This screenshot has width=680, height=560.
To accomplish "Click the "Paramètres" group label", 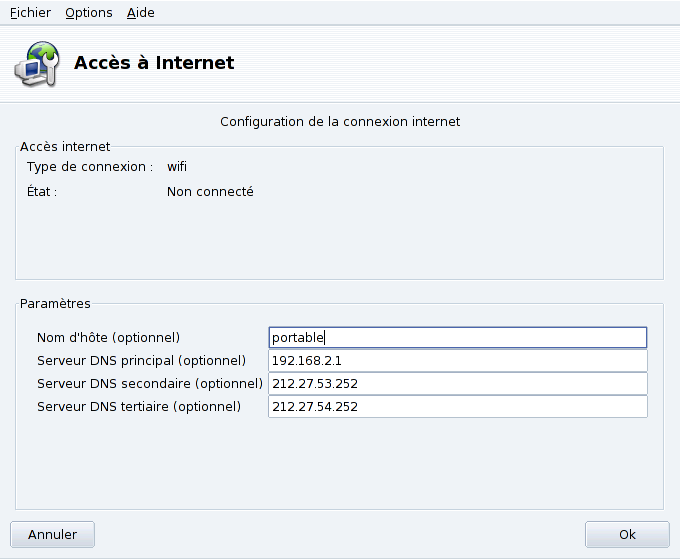I will click(x=55, y=304).
